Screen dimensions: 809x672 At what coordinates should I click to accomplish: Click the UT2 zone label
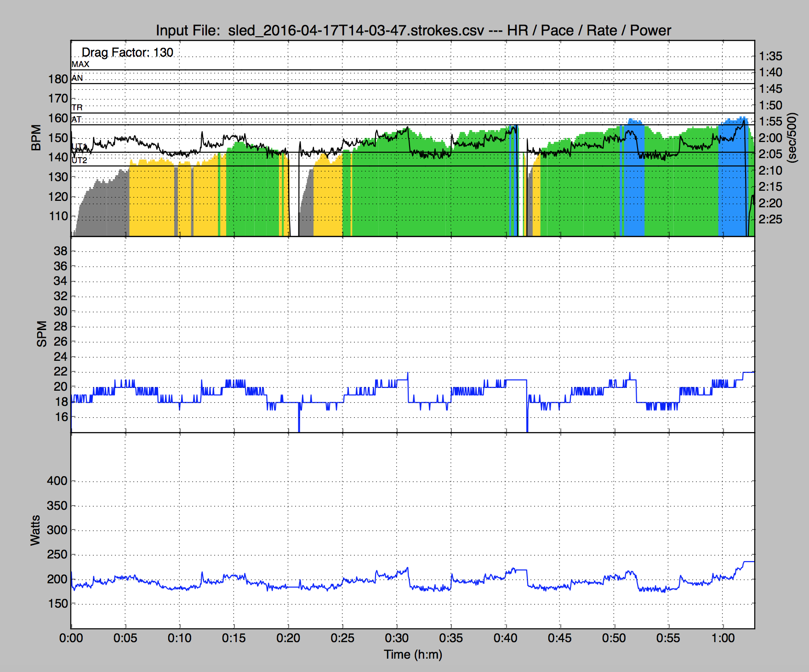coord(79,160)
